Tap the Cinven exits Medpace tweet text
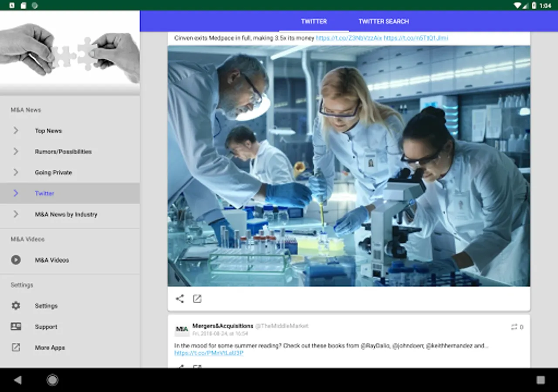Screen dimensions: 558x392 click(x=244, y=38)
